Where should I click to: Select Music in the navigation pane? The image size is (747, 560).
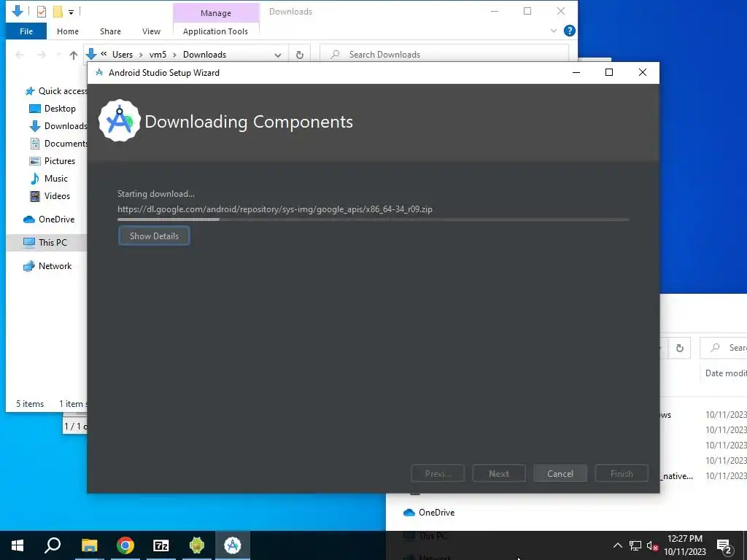(x=49, y=179)
